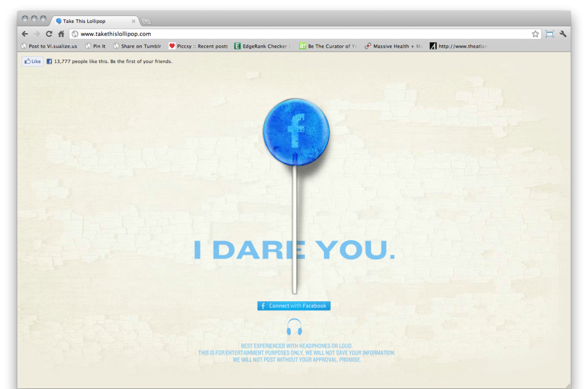This screenshot has width=588, height=389.
Task: Open Be The Curator bookmark
Action: (x=328, y=46)
